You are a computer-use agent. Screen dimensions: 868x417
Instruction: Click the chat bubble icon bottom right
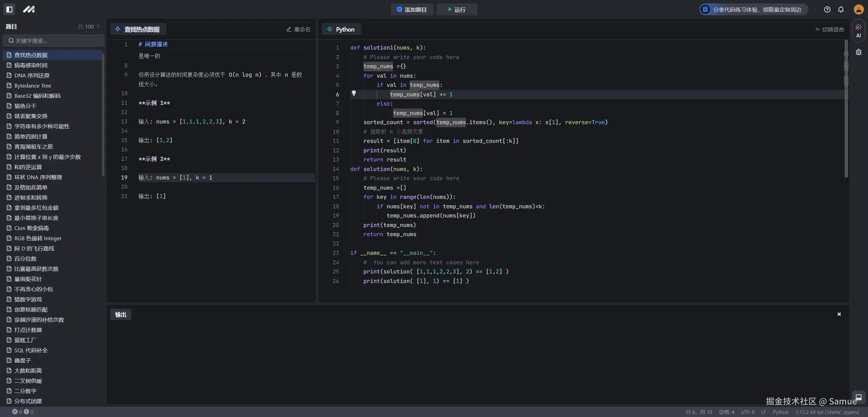[859, 397]
